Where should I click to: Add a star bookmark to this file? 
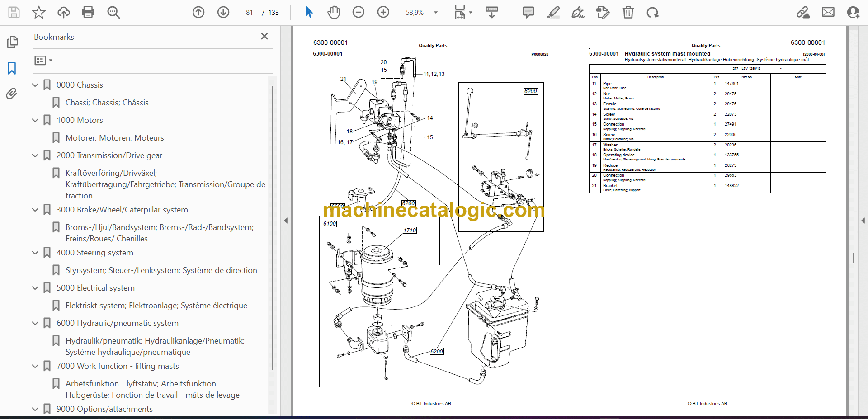pos(39,12)
